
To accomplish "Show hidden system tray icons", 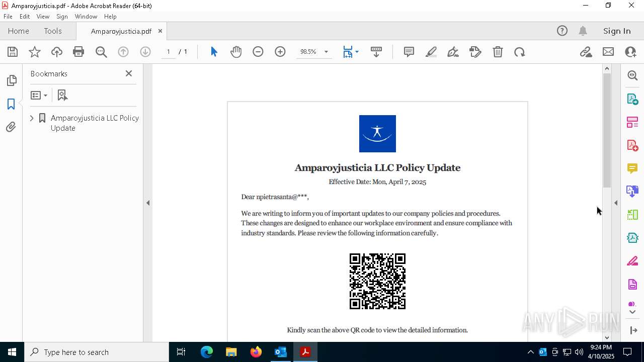I will [530, 352].
